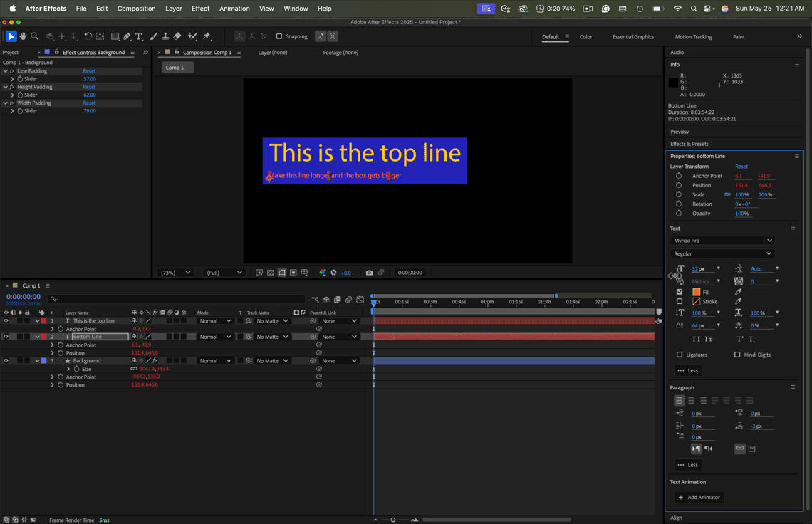Open the Background layer Track Matte dropdown
The image size is (812, 524).
coord(272,360)
